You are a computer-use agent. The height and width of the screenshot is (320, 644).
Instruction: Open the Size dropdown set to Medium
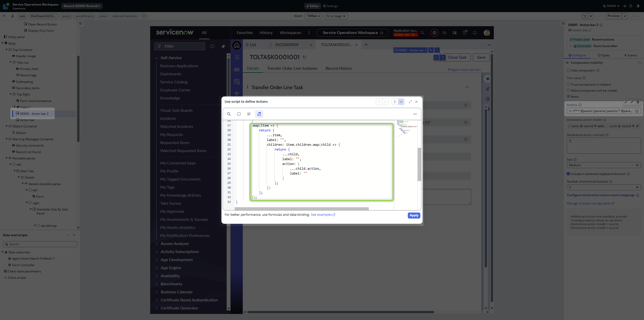pos(603,165)
